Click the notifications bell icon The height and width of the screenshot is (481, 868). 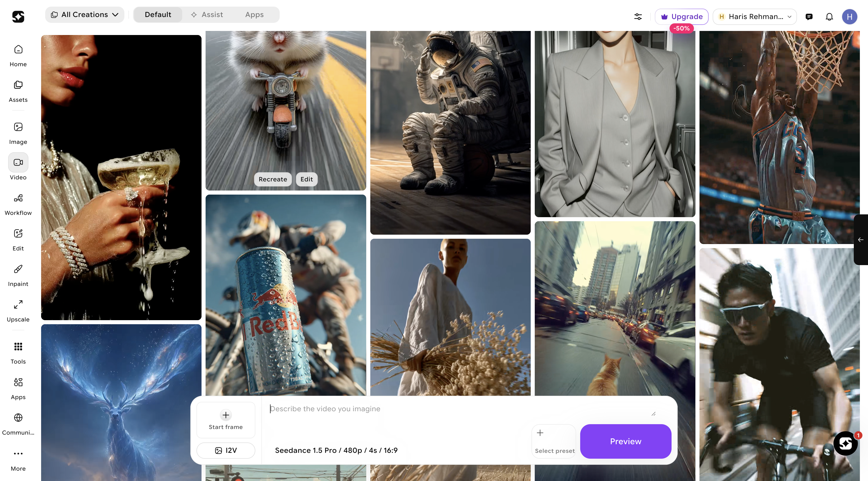[x=829, y=16]
